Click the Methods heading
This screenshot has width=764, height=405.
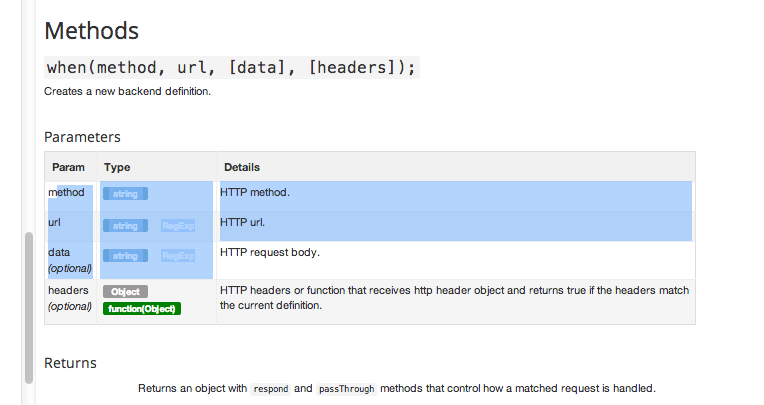tap(92, 31)
